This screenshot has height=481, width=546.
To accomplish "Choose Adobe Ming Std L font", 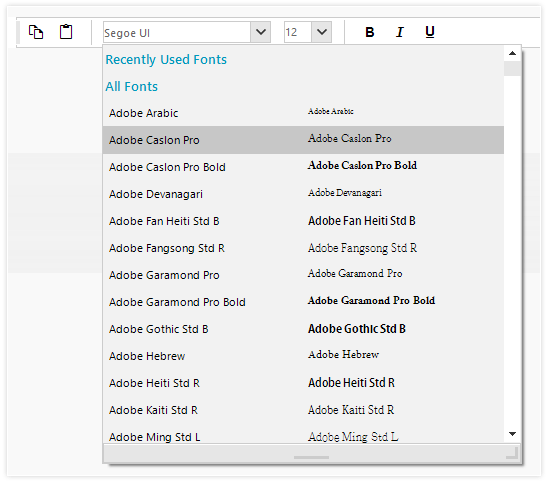I will click(303, 434).
